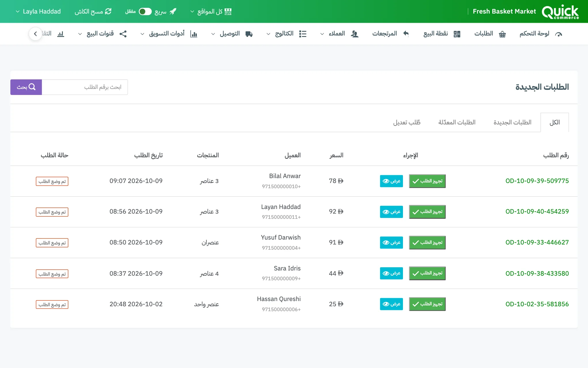Image resolution: width=588 pixels, height=368 pixels.
Task: View Bilal Anwar's order
Action: pos(391,181)
